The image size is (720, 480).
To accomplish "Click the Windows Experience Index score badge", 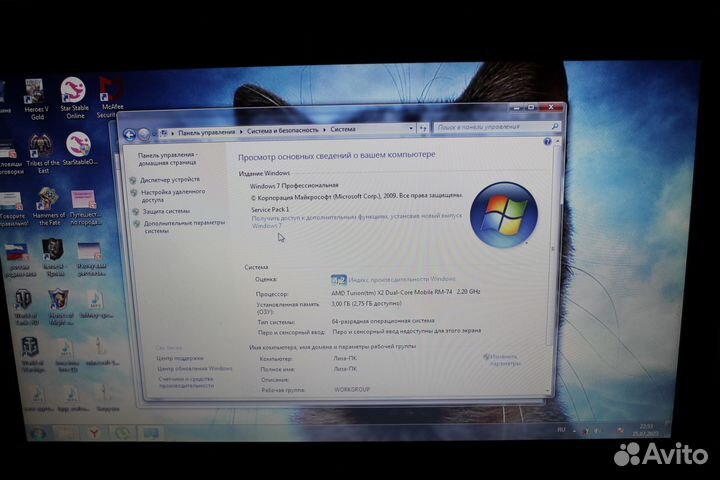I will click(x=338, y=279).
